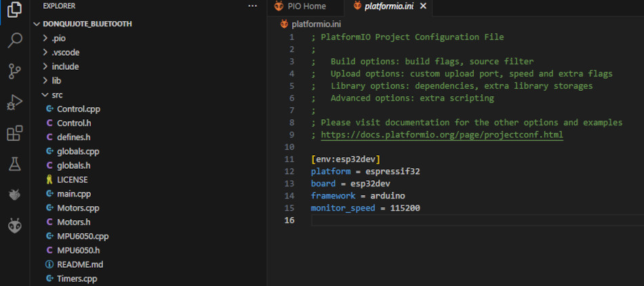Click the Advanced options comment line

(x=403, y=98)
